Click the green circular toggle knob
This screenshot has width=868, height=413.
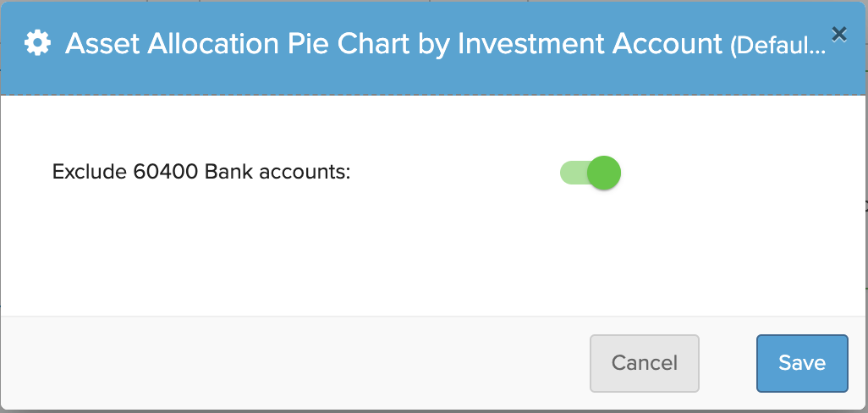[604, 173]
